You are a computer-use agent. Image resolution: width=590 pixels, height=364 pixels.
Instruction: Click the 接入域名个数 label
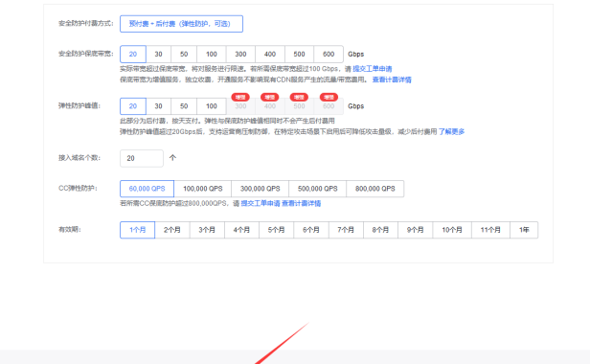[x=79, y=158]
